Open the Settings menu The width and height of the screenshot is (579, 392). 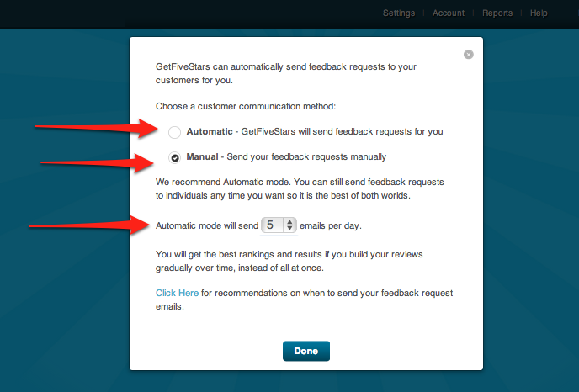[x=399, y=13]
